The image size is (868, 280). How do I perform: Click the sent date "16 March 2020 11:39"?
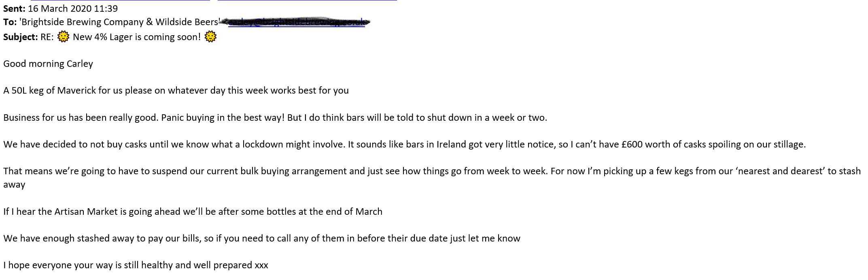tap(73, 8)
